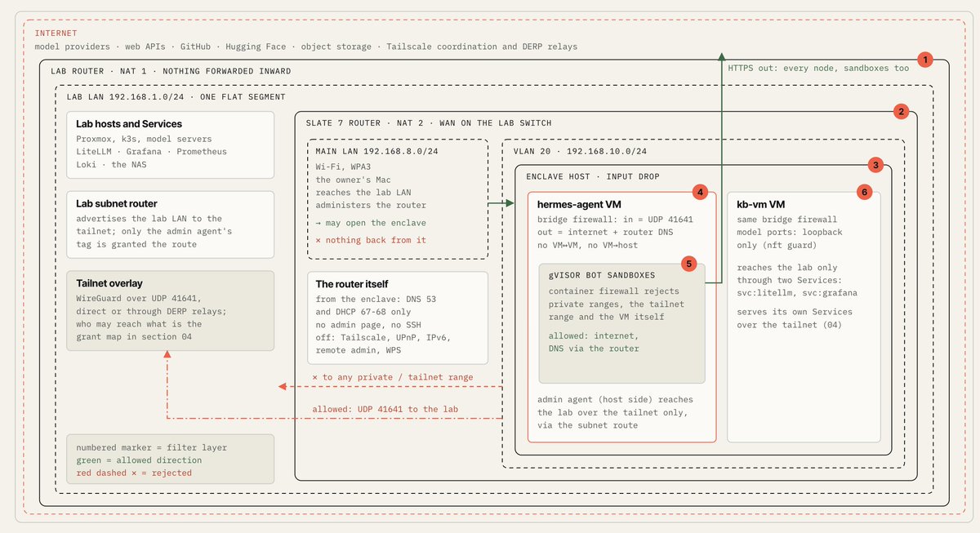Click the 'VLAN 20 · 192.168.10.0/24' label

pyautogui.click(x=580, y=152)
